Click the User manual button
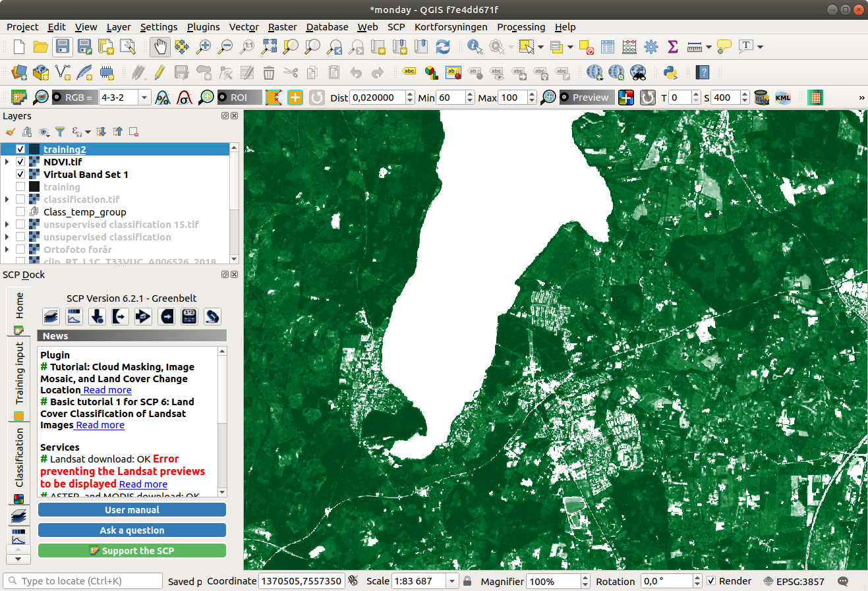This screenshot has width=868, height=591. pyautogui.click(x=132, y=510)
